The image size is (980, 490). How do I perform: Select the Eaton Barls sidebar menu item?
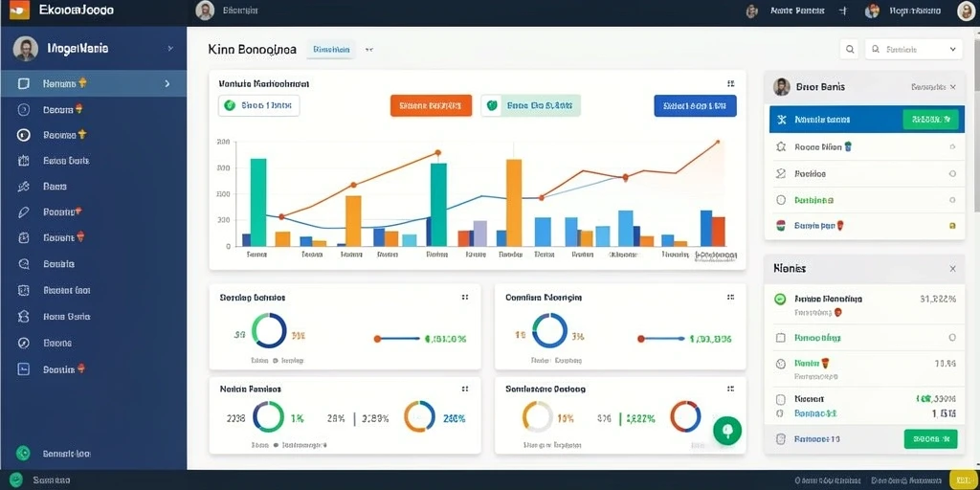pyautogui.click(x=66, y=161)
